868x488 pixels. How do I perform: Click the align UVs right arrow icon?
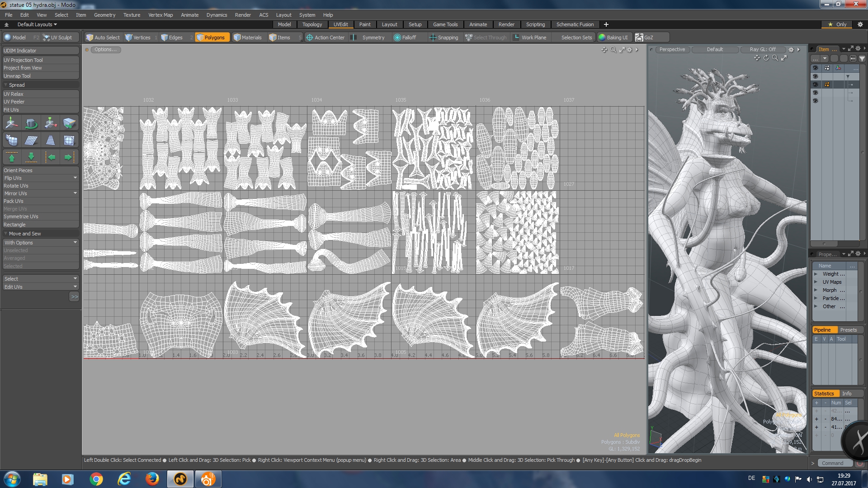point(68,157)
